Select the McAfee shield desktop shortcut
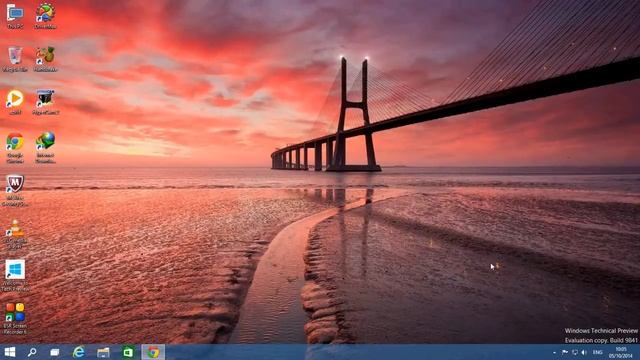The image size is (640, 360). pos(15,190)
